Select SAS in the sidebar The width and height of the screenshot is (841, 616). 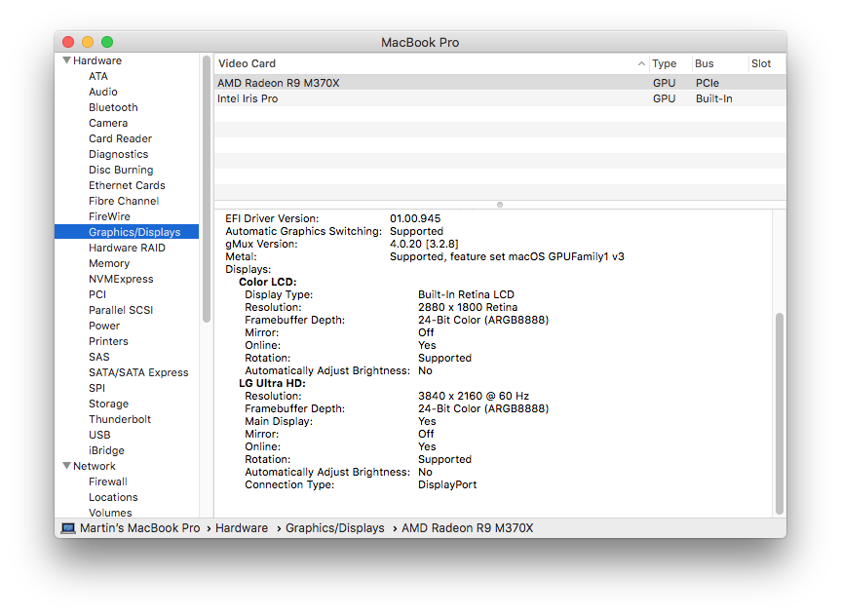point(98,357)
